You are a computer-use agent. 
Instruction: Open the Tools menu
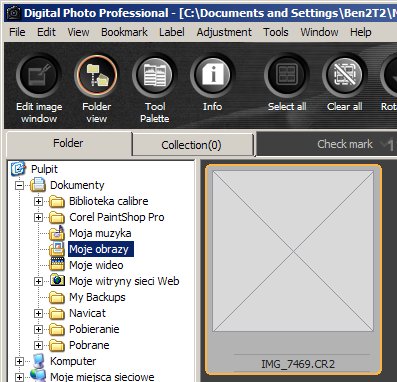276,32
